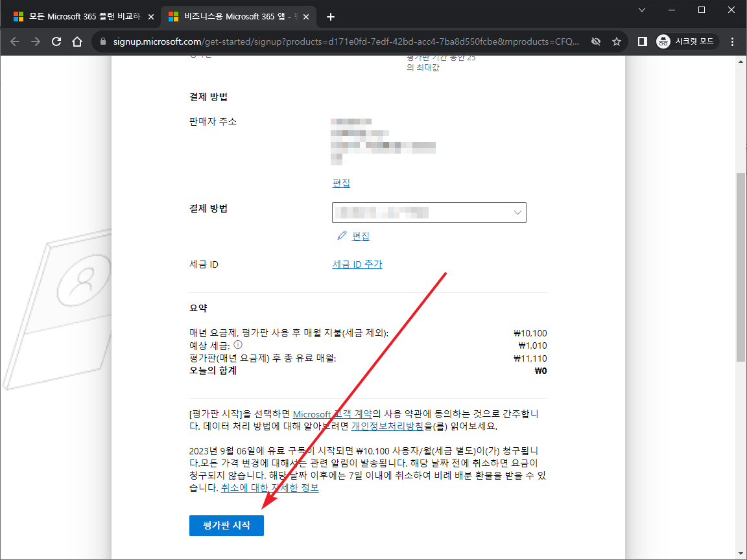
Task: Open the 결제 방법 dropdown
Action: [x=429, y=213]
